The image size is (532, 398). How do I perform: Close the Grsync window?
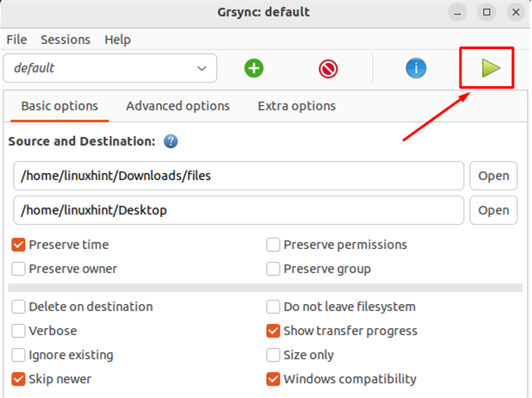click(x=514, y=12)
